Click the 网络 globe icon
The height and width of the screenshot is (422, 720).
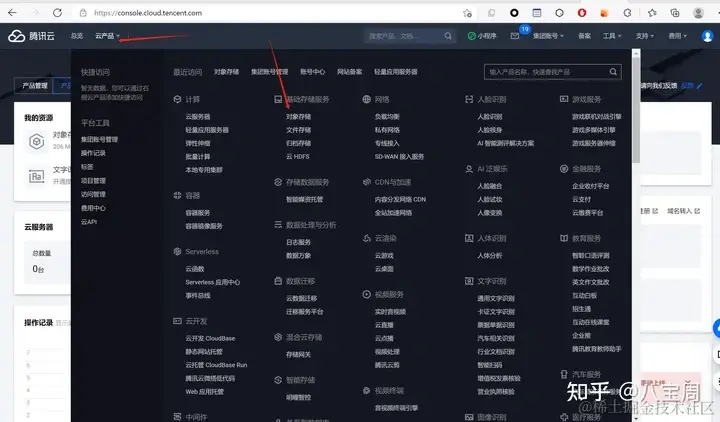366,99
